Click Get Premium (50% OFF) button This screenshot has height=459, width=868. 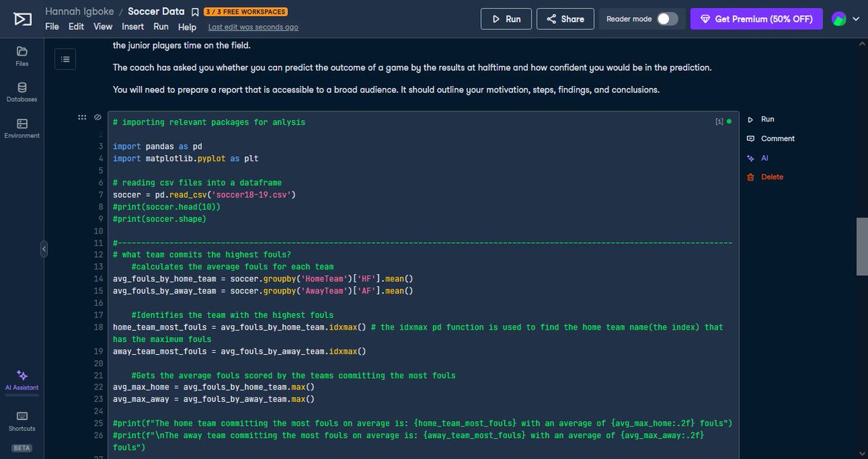[x=757, y=19]
